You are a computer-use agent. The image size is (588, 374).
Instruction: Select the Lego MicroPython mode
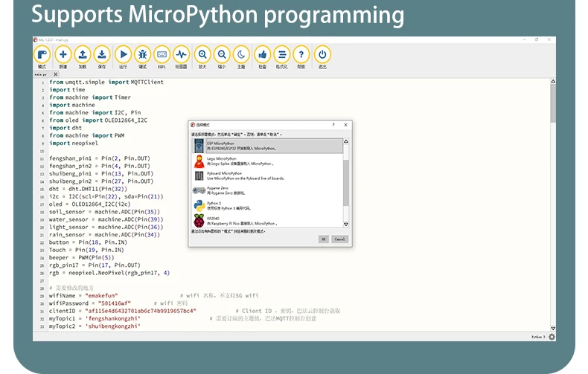[x=267, y=161]
